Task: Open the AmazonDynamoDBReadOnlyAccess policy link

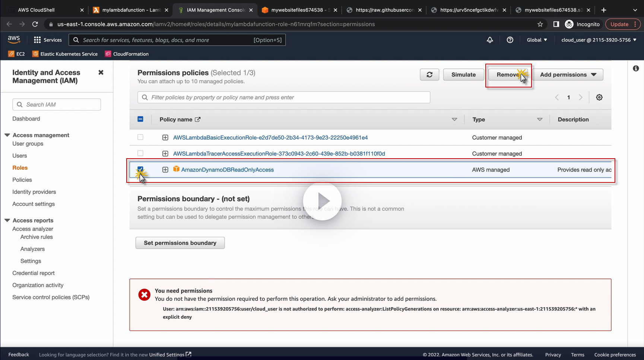Action: (227, 170)
